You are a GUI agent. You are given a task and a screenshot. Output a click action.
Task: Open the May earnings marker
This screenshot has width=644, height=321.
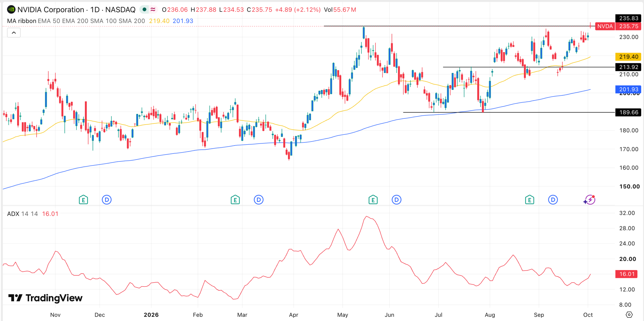[x=373, y=200]
